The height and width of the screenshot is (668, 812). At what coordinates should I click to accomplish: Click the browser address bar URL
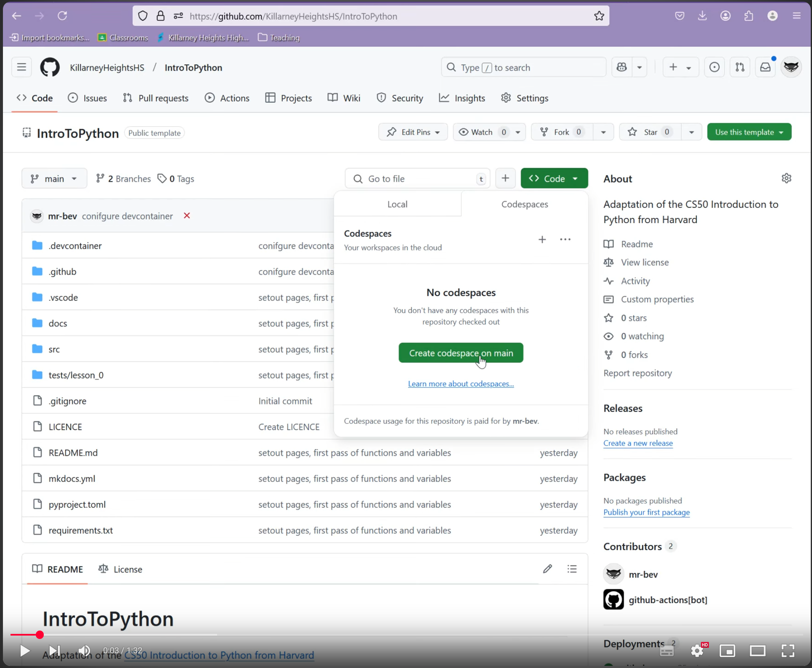[x=293, y=16]
